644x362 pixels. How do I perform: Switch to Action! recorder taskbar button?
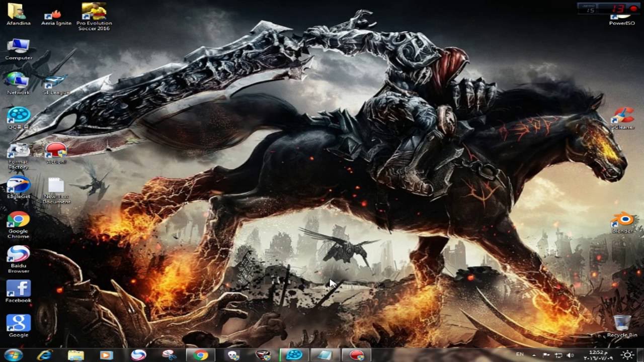click(x=356, y=355)
